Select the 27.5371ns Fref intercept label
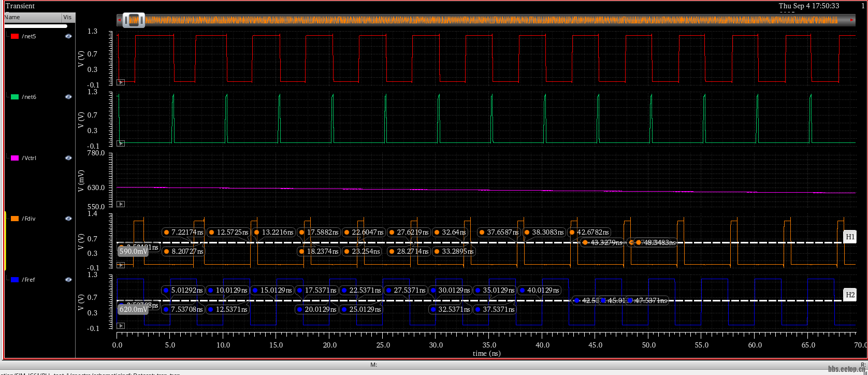 coord(406,290)
